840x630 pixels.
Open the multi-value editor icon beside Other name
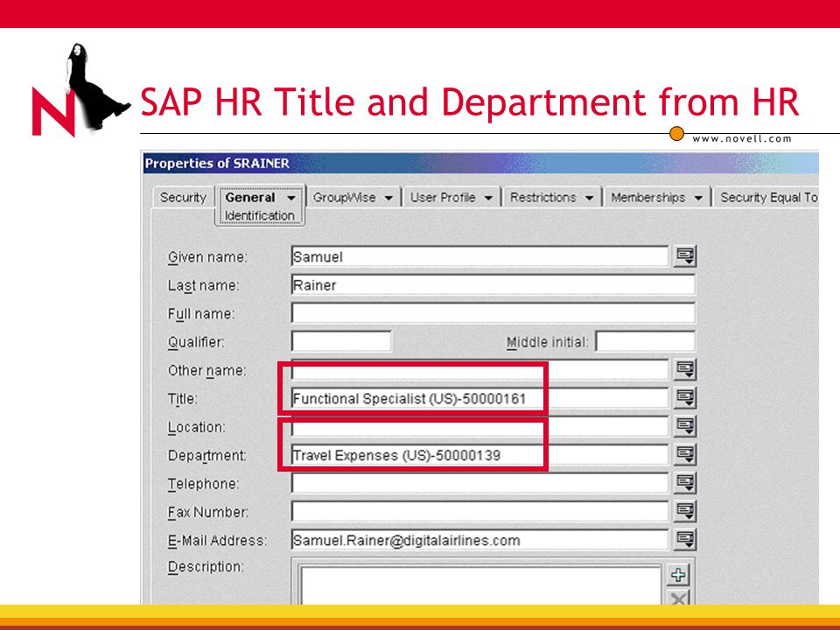tap(685, 369)
